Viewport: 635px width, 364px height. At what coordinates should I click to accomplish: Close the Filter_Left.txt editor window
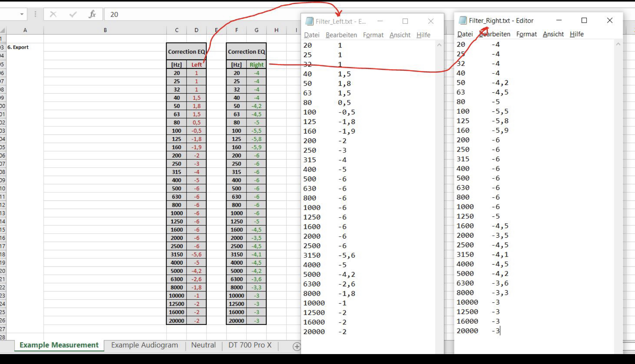point(431,21)
